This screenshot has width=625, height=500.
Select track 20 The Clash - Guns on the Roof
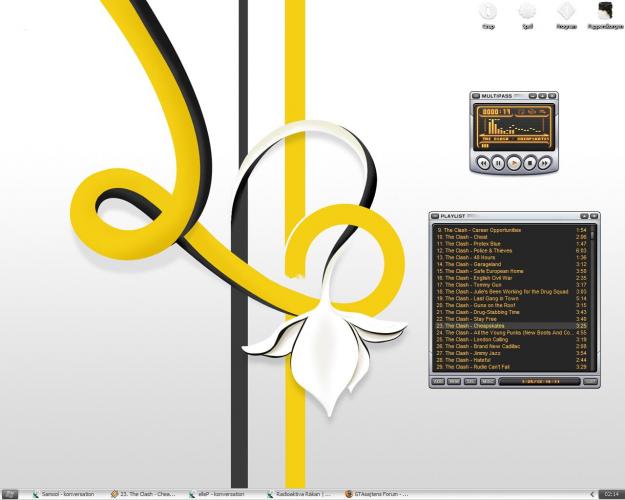coord(512,305)
